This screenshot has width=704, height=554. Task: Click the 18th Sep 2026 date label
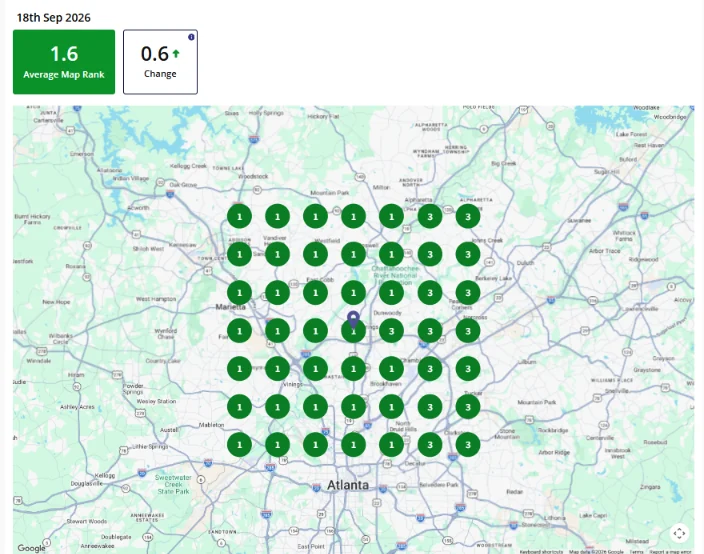53,18
